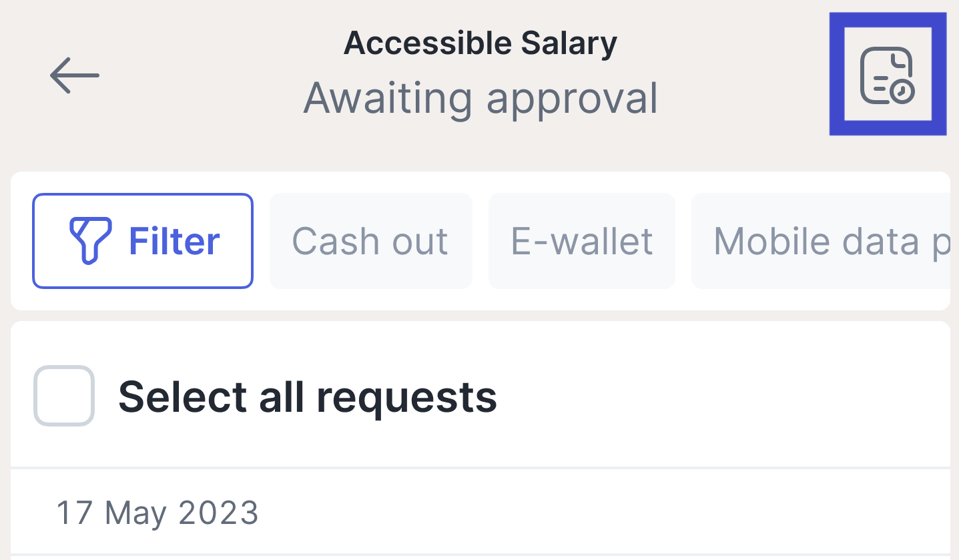The image size is (959, 560).
Task: Filter requests by Cash out type
Action: [370, 241]
